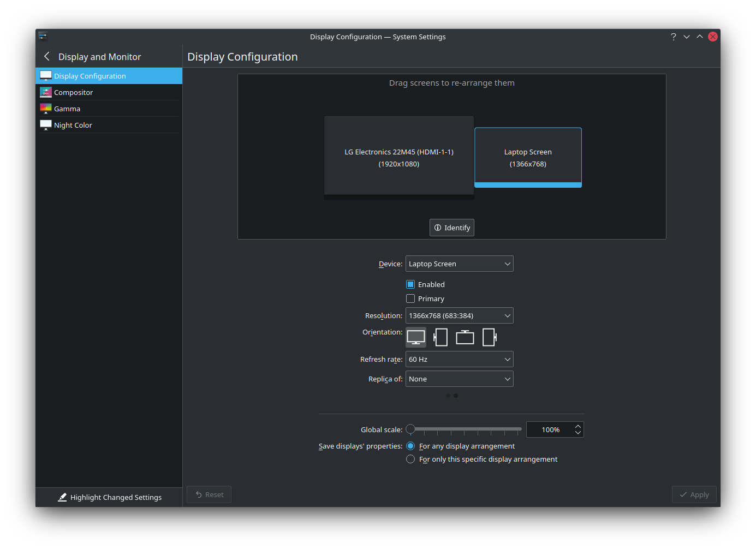Image resolution: width=756 pixels, height=549 pixels.
Task: Open the Compositor settings page
Action: pyautogui.click(x=74, y=92)
